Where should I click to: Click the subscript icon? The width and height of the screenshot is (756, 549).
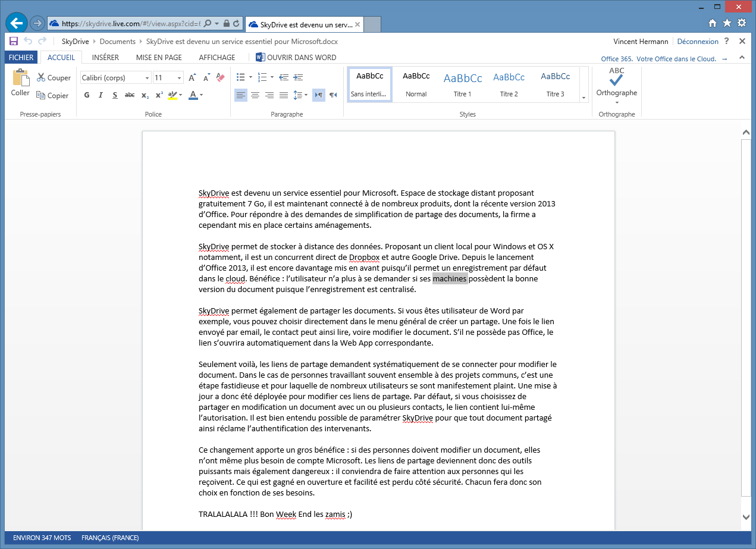tap(145, 95)
